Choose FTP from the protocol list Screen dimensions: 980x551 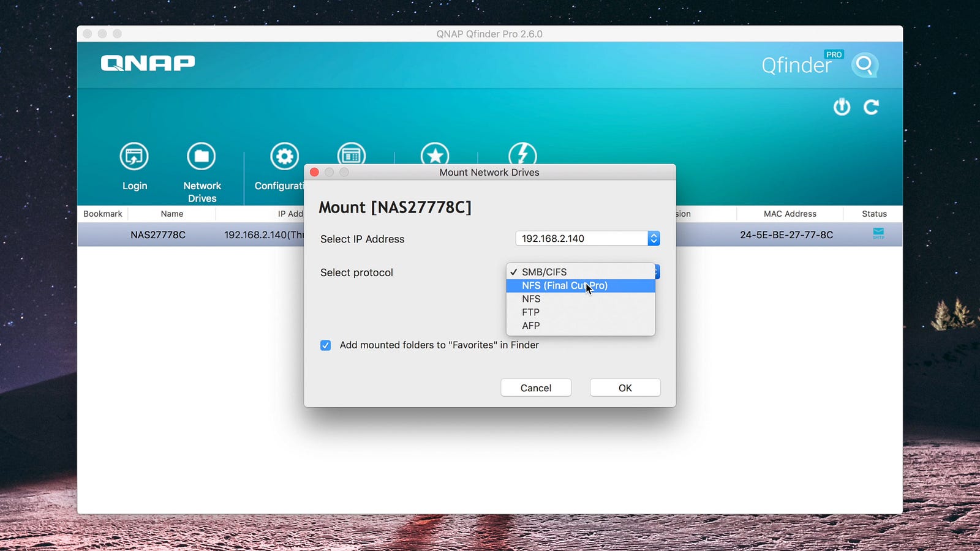click(581, 312)
